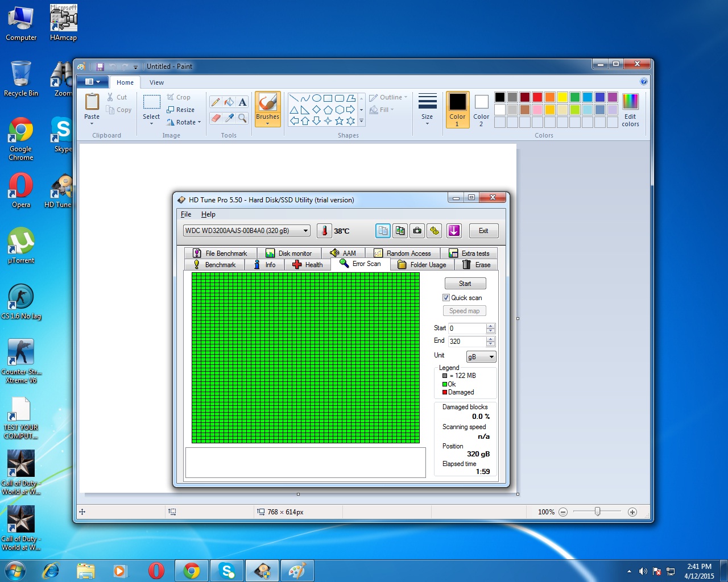Click zoom in plus button in Paint
The image size is (728, 582).
point(632,512)
